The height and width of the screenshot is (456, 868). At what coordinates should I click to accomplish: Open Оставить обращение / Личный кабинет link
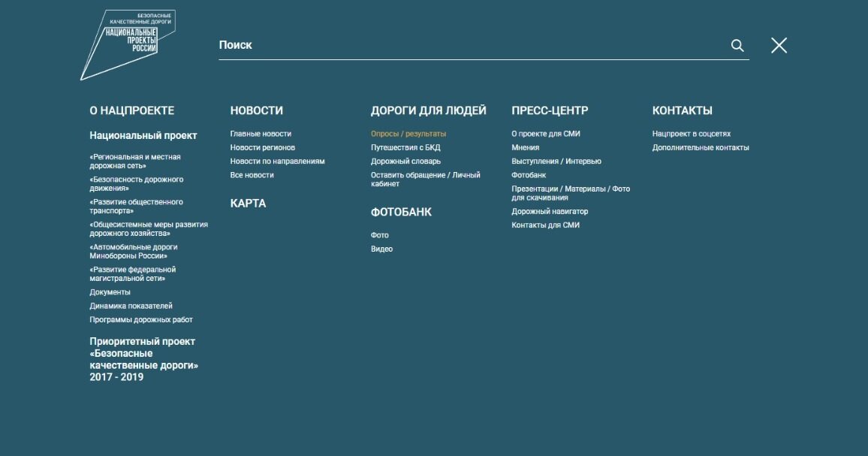click(x=425, y=180)
